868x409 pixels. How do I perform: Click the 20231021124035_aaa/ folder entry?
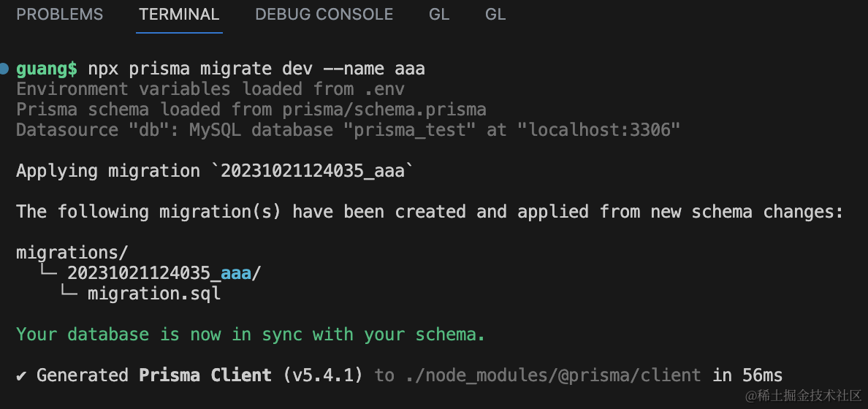click(x=164, y=273)
